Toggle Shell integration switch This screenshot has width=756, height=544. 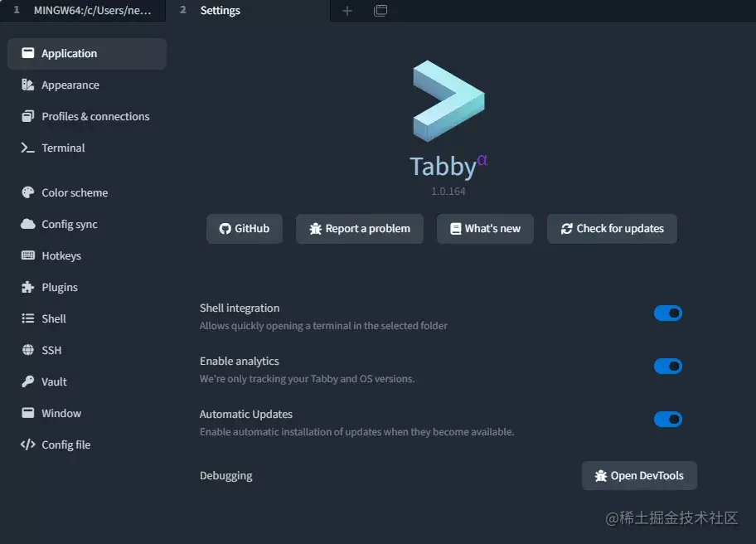pyautogui.click(x=668, y=313)
